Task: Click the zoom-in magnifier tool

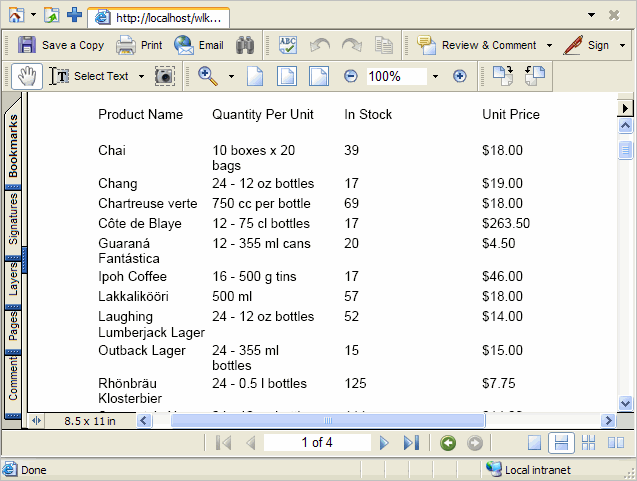Action: (208, 76)
